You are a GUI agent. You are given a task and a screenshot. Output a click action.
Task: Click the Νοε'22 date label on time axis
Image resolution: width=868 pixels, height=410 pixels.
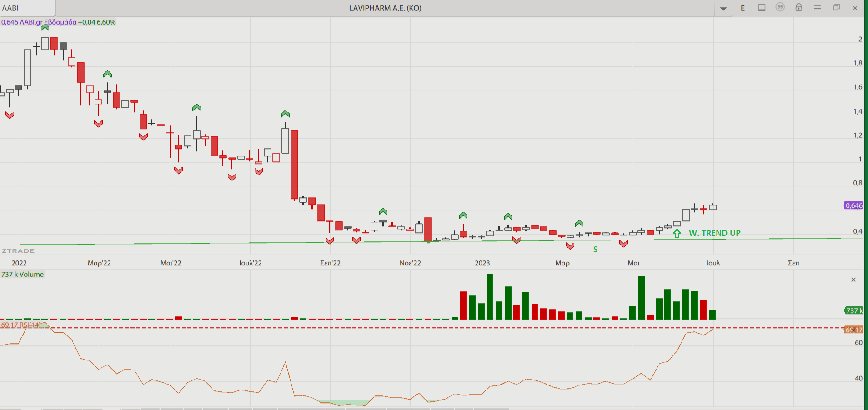410,263
